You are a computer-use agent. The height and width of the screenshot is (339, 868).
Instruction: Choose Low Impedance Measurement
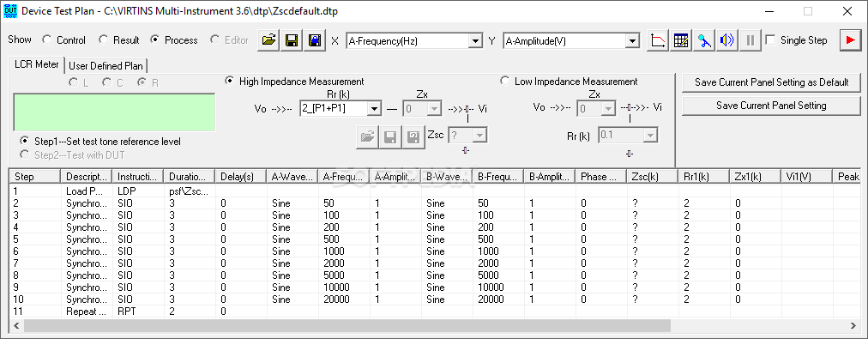pos(569,82)
